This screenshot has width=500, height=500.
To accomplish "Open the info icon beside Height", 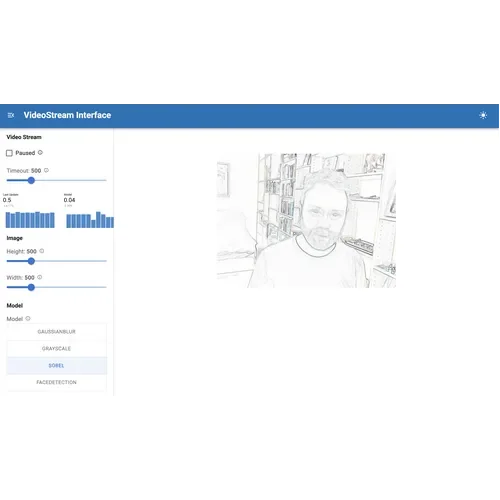I will pos(42,251).
